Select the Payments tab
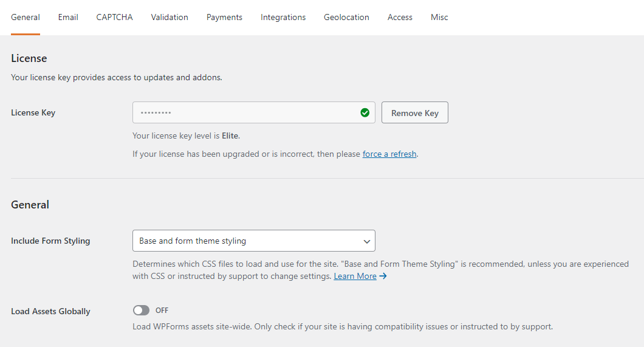The image size is (644, 347). [x=224, y=17]
